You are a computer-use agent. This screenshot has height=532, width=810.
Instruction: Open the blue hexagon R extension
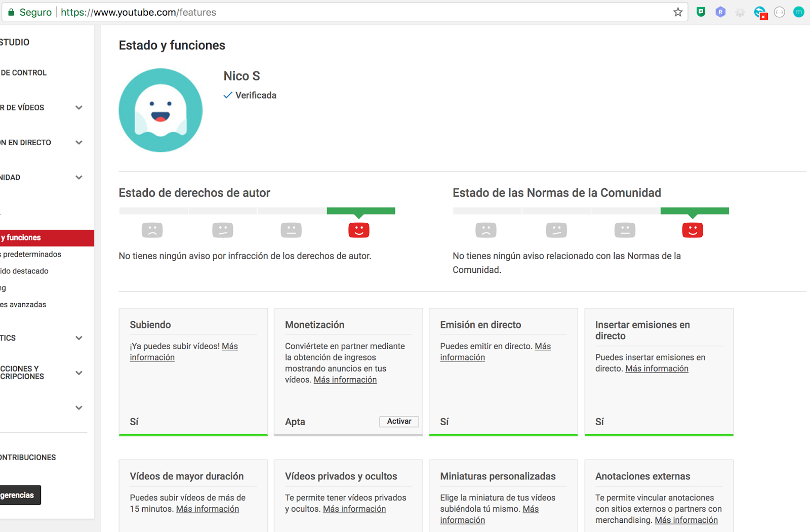(x=720, y=12)
